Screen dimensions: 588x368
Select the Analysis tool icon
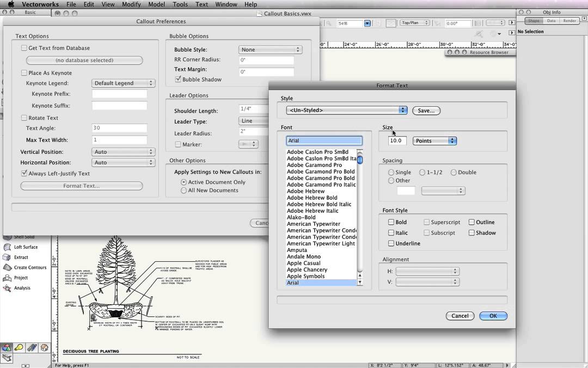[x=7, y=288]
